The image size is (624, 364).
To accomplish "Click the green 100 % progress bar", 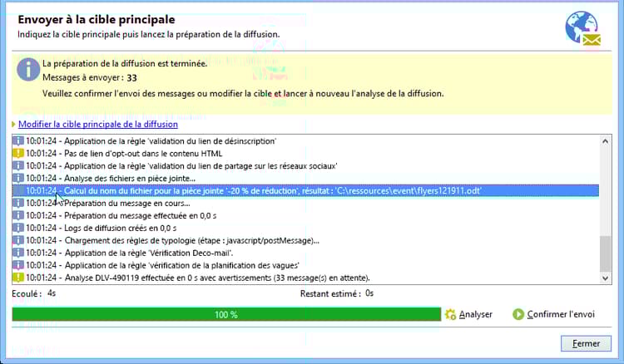I will coord(226,314).
